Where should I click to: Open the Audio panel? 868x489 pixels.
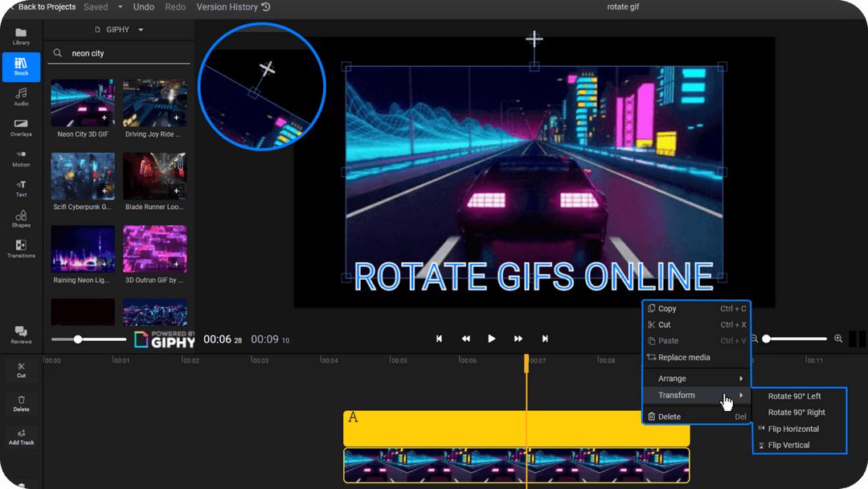click(21, 97)
